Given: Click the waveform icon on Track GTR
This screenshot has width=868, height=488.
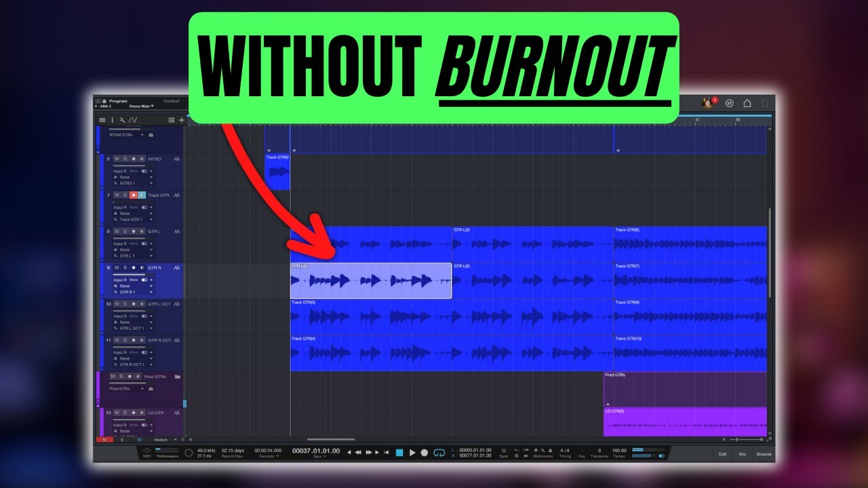Looking at the screenshot, I should pyautogui.click(x=177, y=195).
